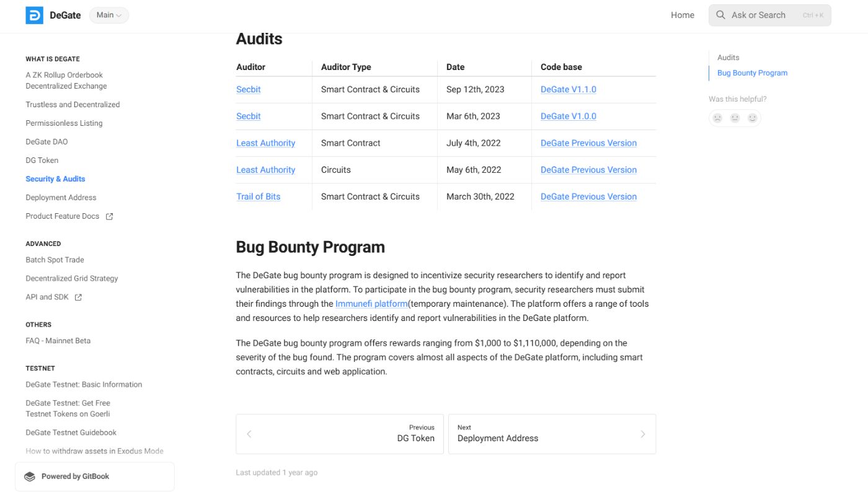The width and height of the screenshot is (868, 492).
Task: Click the Next page right arrow
Action: pyautogui.click(x=642, y=434)
